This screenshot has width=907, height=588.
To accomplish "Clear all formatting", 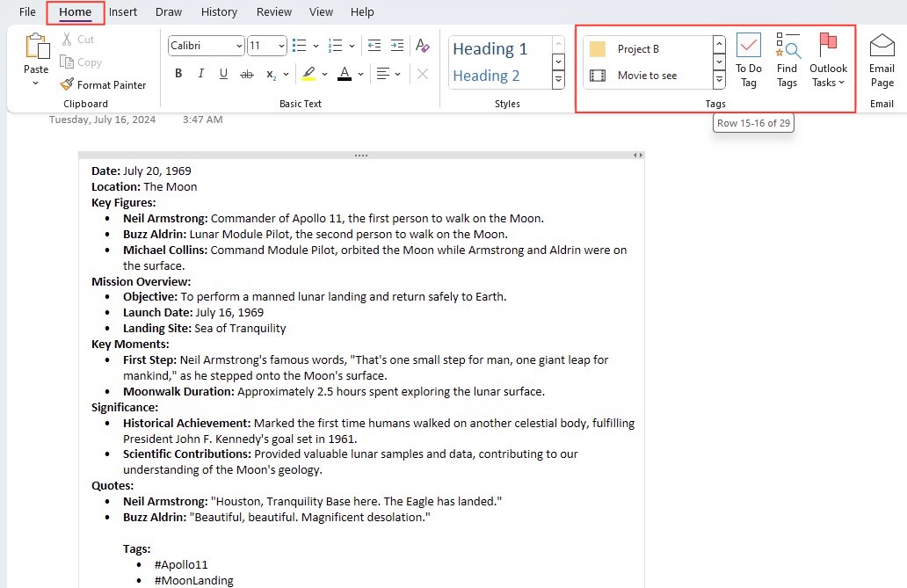I will click(x=422, y=45).
